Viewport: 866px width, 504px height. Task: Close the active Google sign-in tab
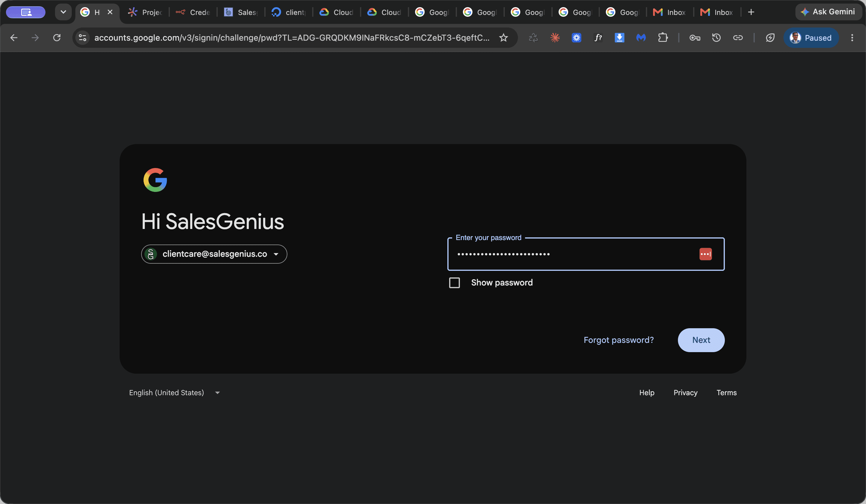click(110, 12)
